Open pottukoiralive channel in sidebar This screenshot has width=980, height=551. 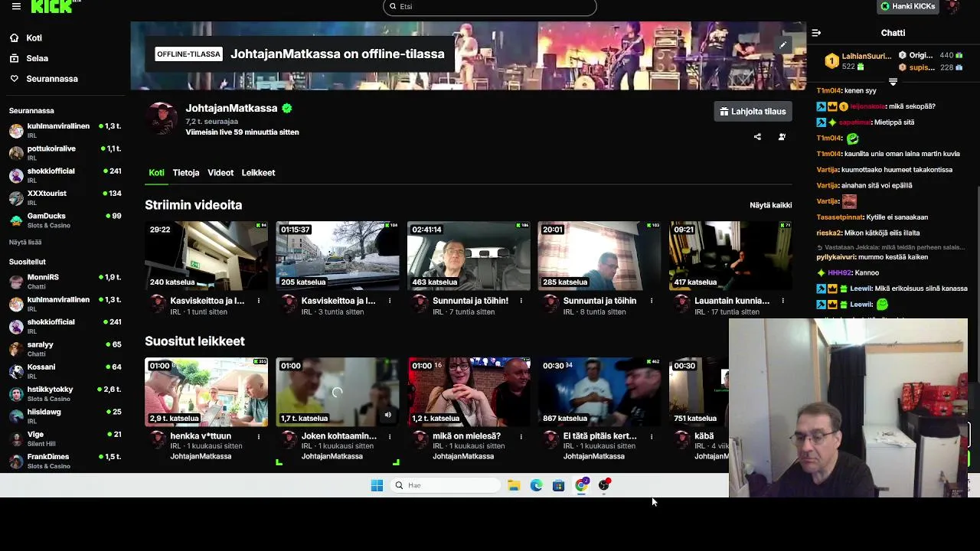(65, 153)
